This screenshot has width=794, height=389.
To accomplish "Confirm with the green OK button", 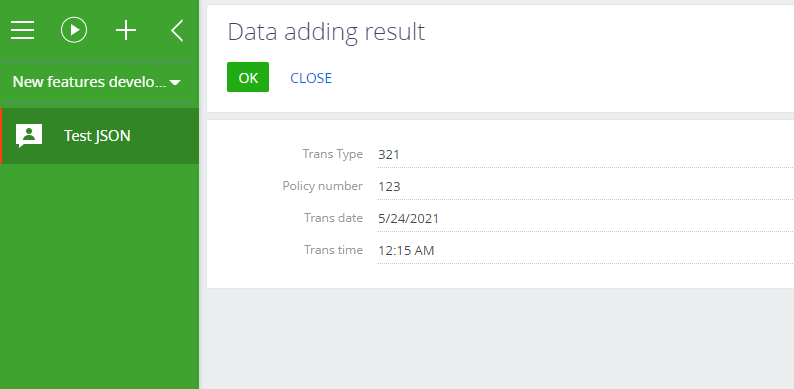I will (248, 77).
